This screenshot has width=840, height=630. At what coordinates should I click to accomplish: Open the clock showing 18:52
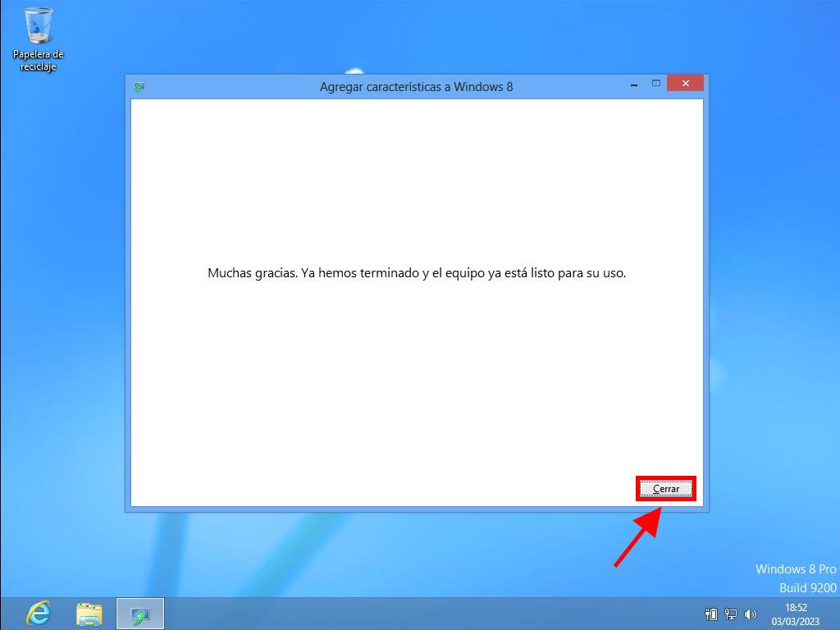796,614
